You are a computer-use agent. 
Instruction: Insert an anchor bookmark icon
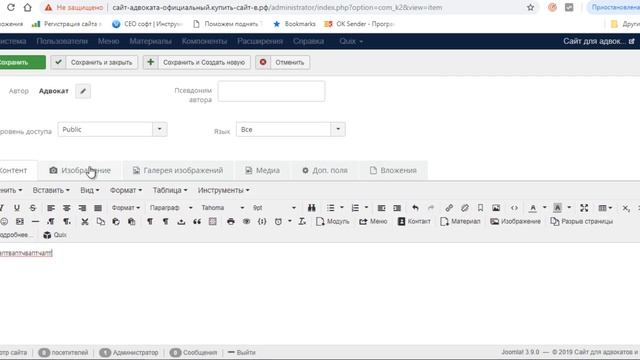tap(480, 208)
